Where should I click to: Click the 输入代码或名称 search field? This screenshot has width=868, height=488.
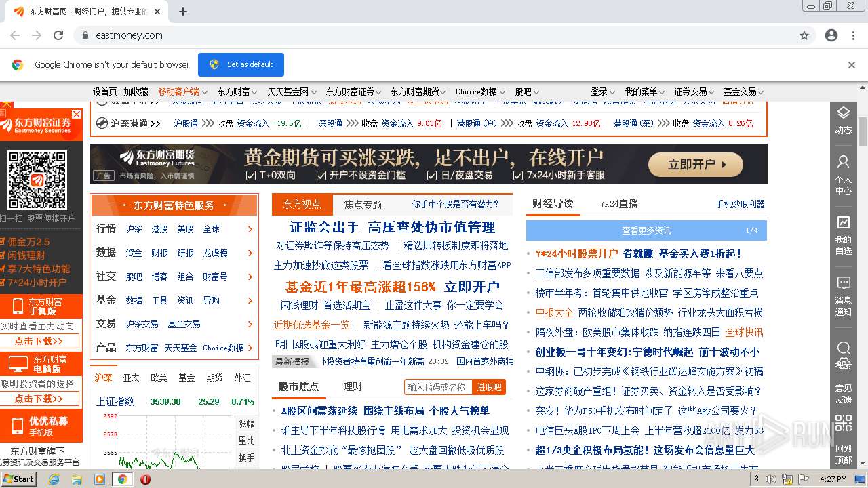click(x=438, y=387)
